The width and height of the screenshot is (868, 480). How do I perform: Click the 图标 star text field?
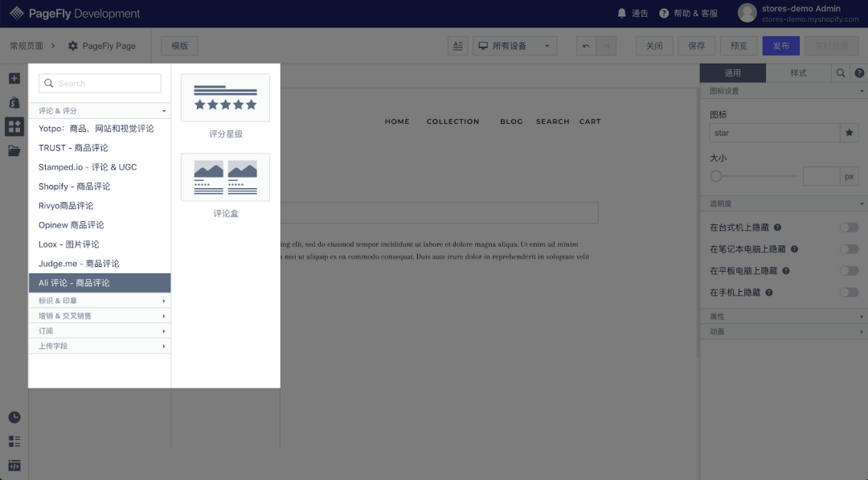pos(775,133)
